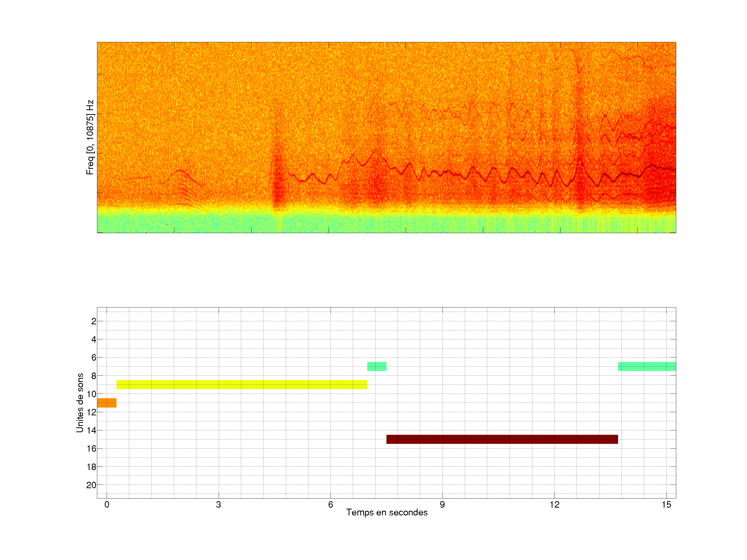This screenshot has width=747, height=560.
Task: Click the x-axis tick label 12
Action: point(554,505)
